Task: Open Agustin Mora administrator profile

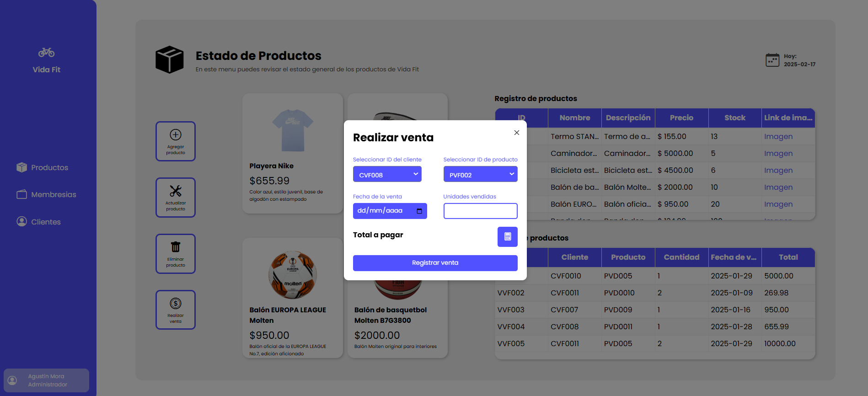Action: click(46, 380)
